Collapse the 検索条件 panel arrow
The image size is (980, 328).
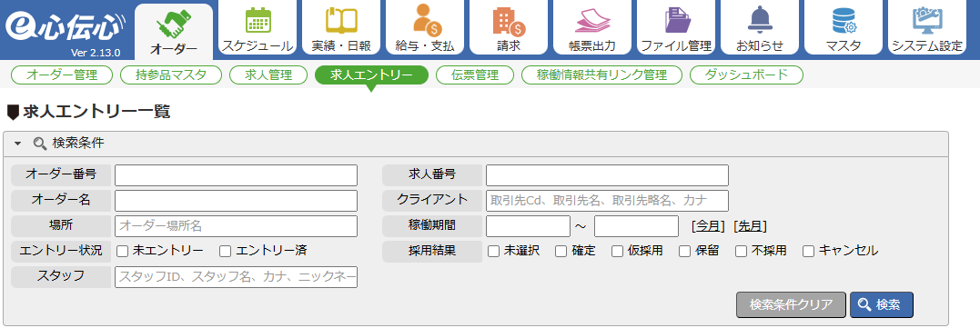click(x=17, y=144)
